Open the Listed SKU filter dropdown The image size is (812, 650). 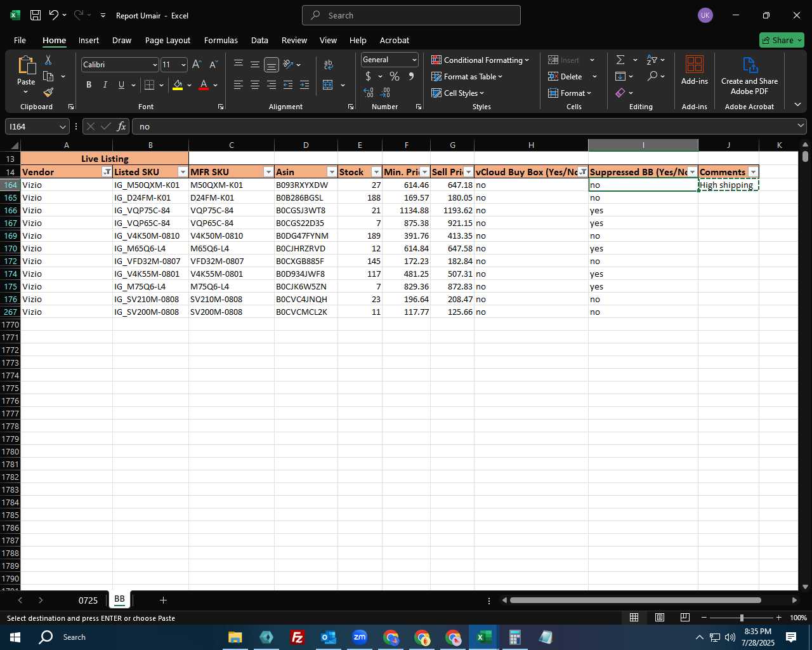183,172
